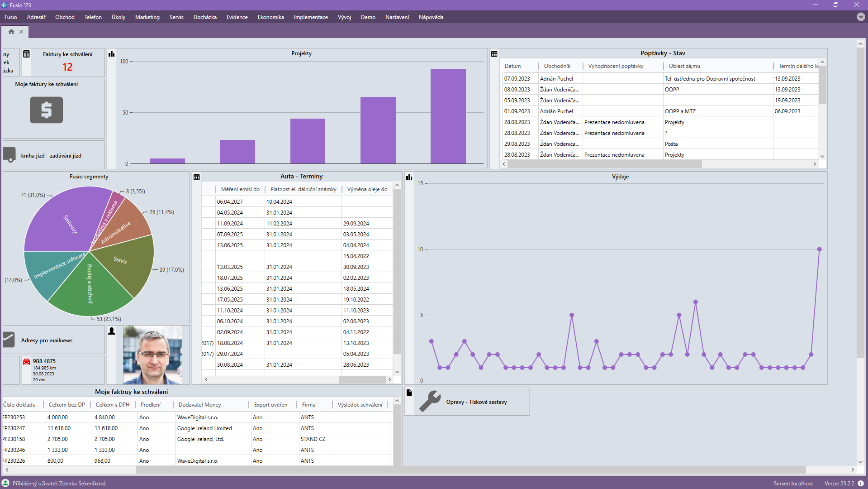Screen dimensions: 868x489
Task: Open the Ekonomika menu
Action: [270, 17]
